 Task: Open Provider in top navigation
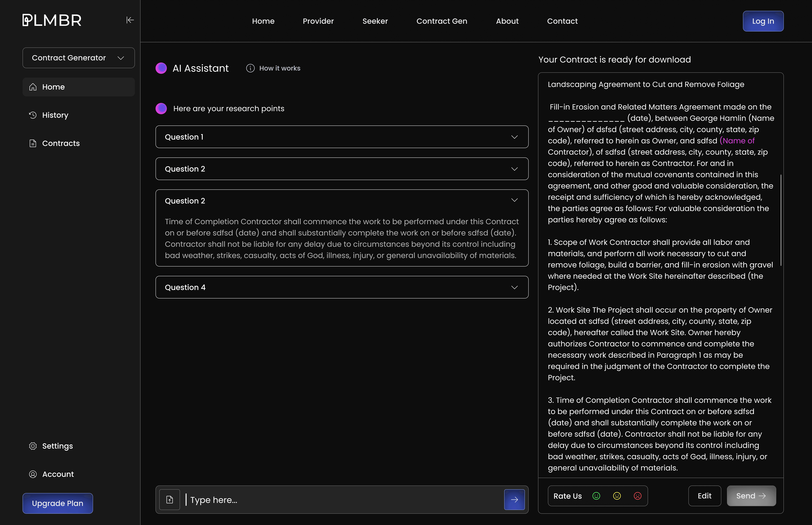318,21
